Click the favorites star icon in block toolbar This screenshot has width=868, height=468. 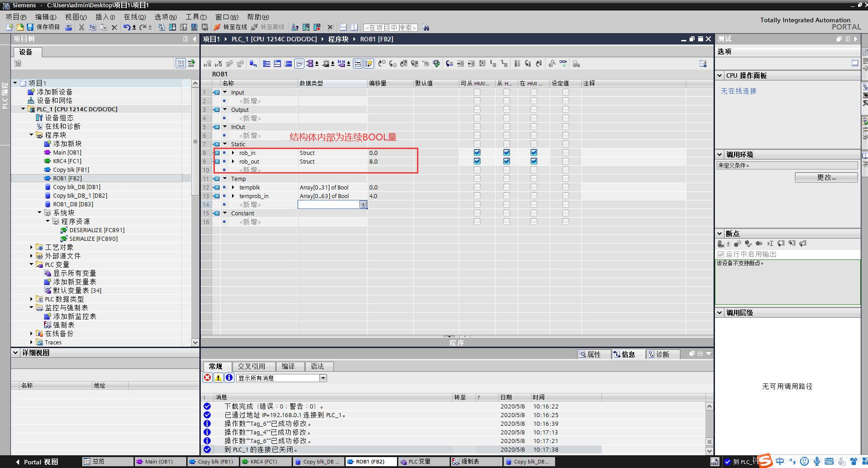[369, 64]
